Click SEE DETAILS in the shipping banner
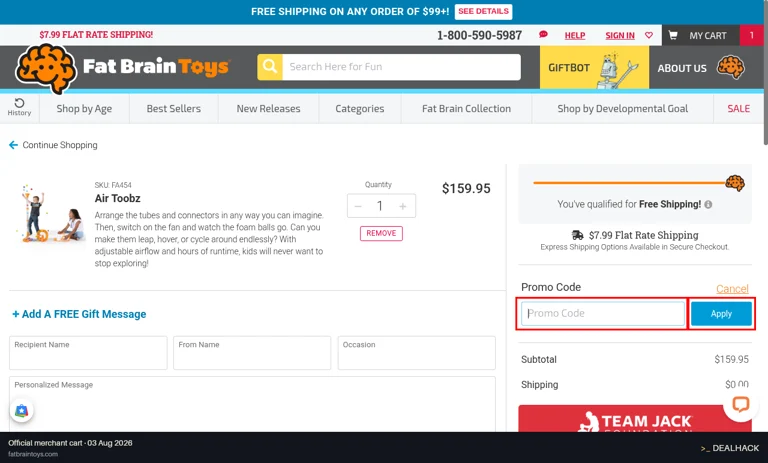 coord(483,11)
